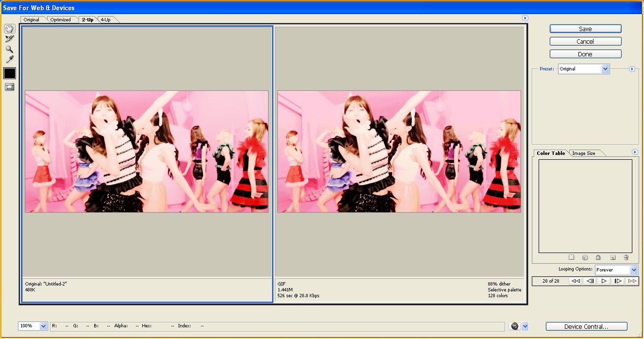
Task: Open the Image Size tab
Action: (584, 153)
